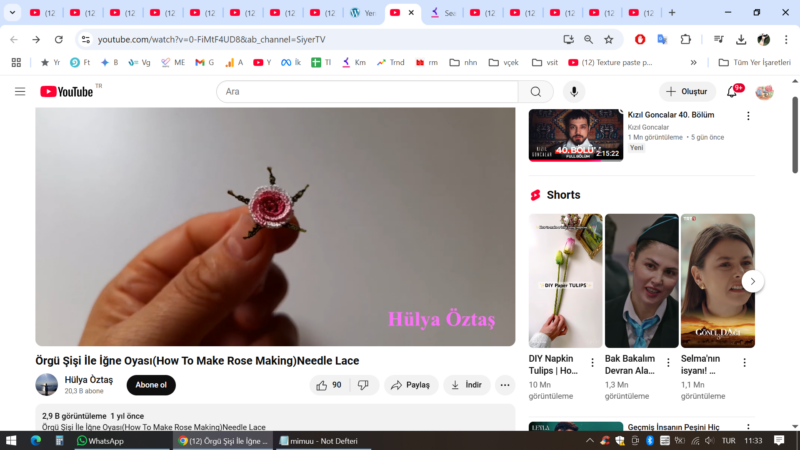This screenshot has width=800, height=450.
Task: Expand the browser tab search dropdown
Action: coord(13,13)
